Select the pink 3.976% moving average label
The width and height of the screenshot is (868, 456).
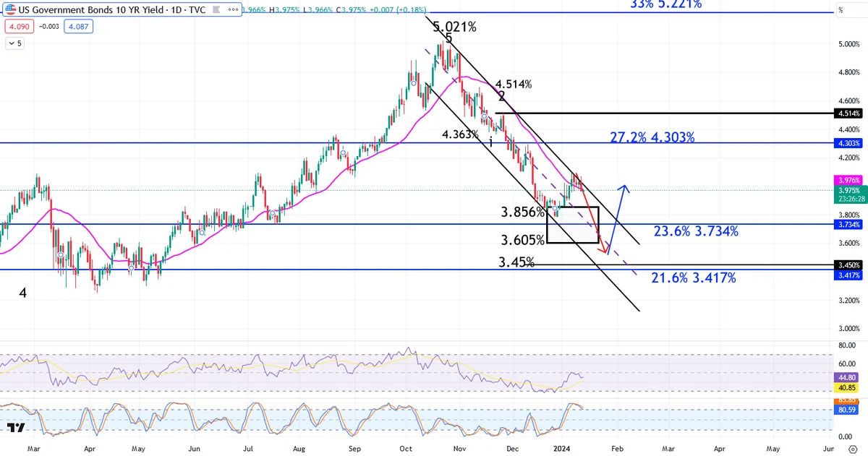tap(847, 180)
